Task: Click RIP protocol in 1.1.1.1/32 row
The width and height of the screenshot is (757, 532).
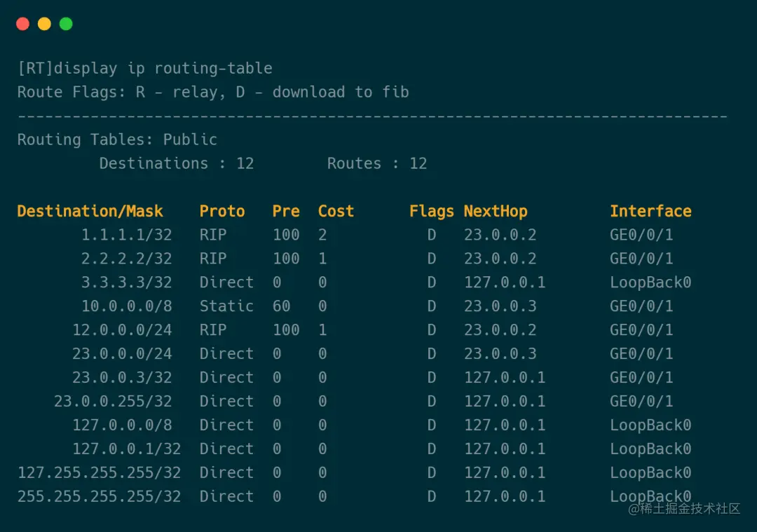Action: (213, 235)
